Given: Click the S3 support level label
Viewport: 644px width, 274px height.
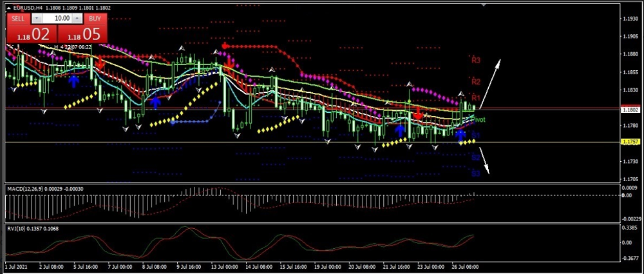Looking at the screenshot, I should [476, 173].
